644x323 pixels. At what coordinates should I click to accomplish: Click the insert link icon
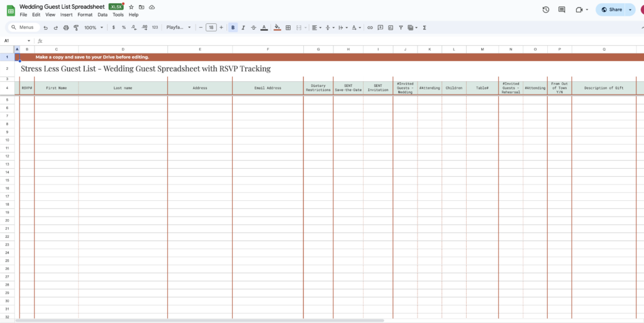tap(370, 28)
